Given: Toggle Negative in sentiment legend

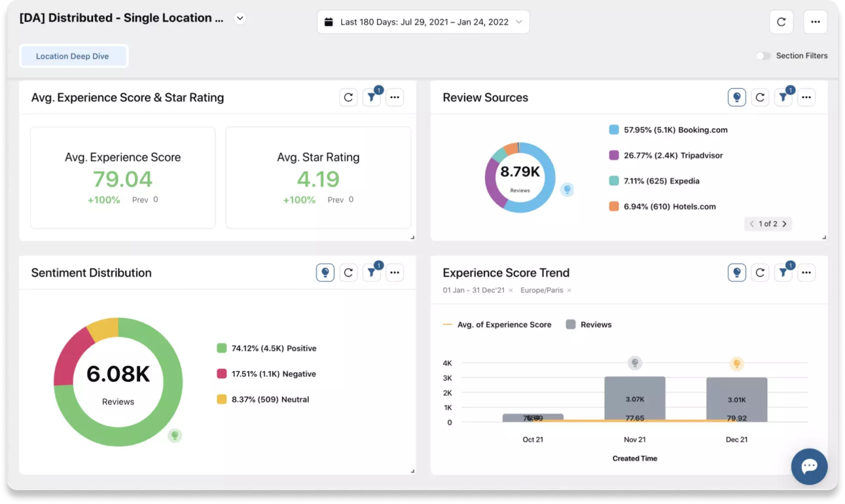Looking at the screenshot, I should [267, 374].
